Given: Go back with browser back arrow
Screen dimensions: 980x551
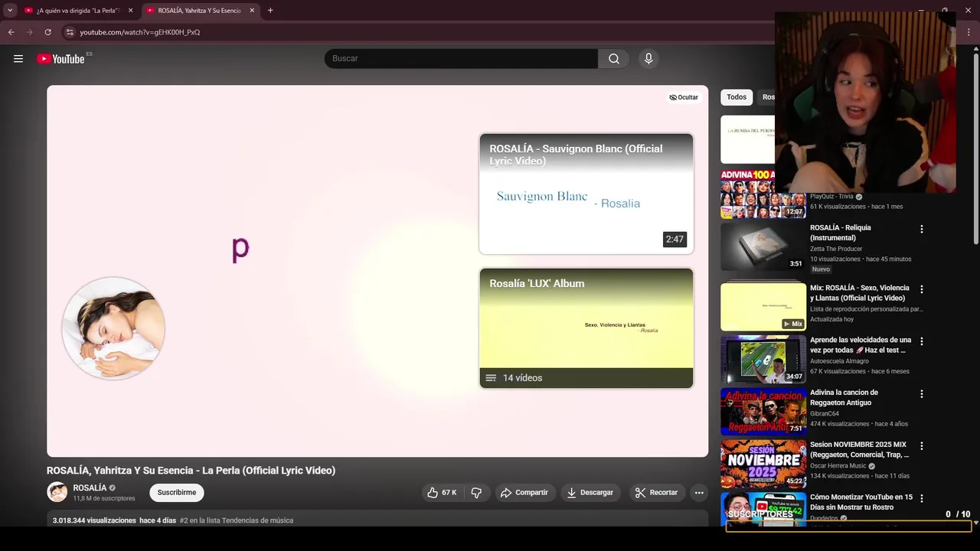Looking at the screenshot, I should [11, 32].
